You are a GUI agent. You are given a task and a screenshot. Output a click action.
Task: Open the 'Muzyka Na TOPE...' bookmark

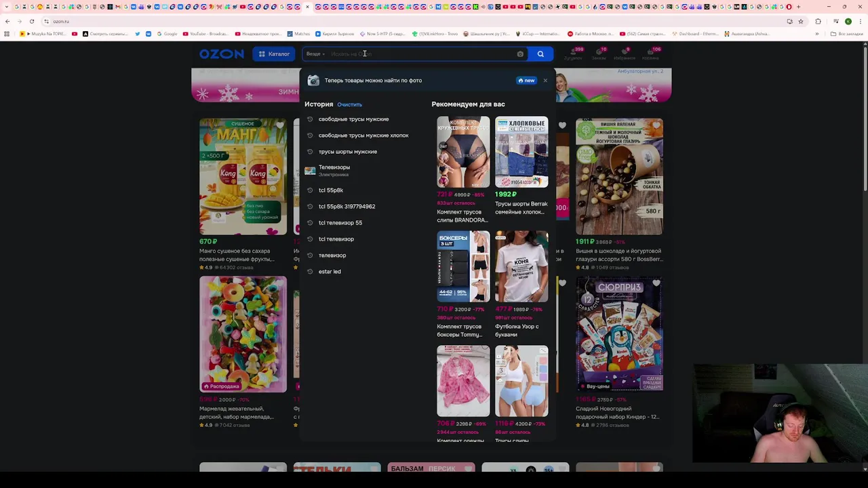click(43, 34)
